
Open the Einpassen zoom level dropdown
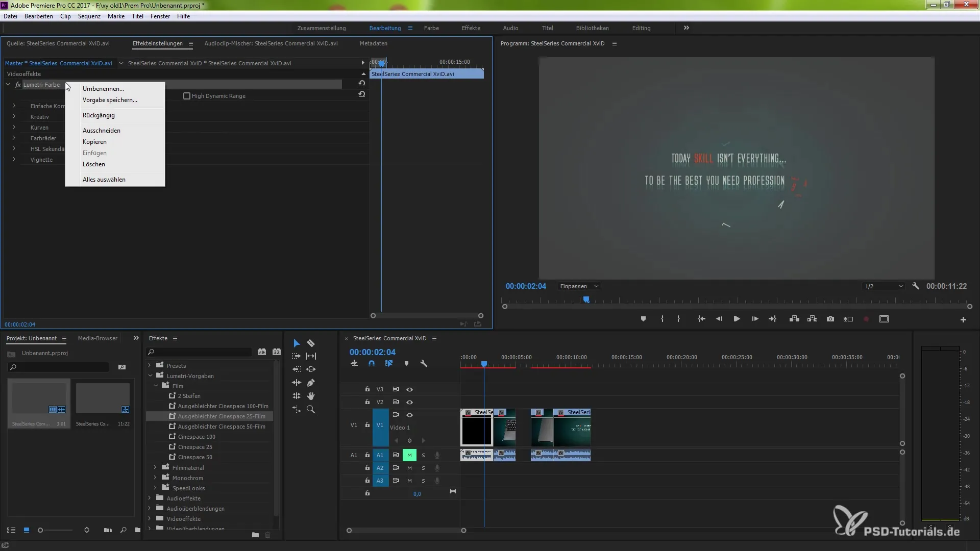pos(579,286)
